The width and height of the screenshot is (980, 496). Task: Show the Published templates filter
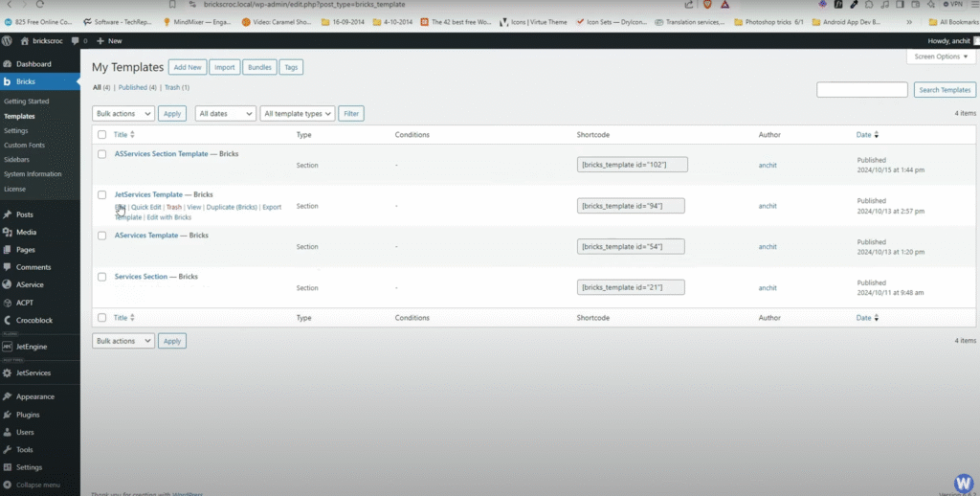(133, 87)
